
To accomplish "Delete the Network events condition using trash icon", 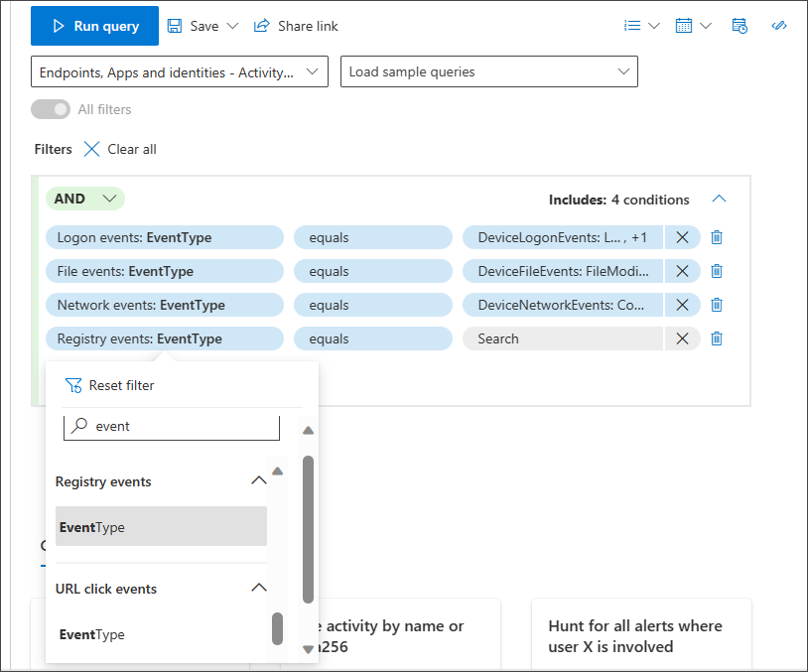I will tap(717, 305).
